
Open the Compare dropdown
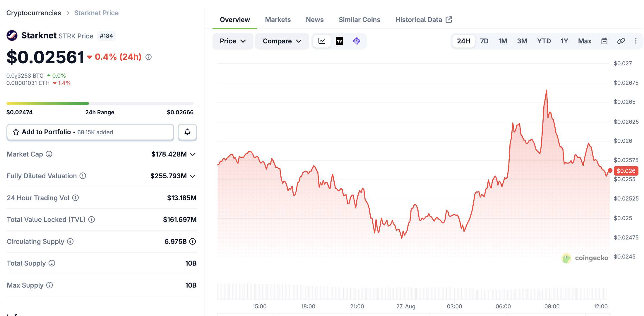(282, 41)
